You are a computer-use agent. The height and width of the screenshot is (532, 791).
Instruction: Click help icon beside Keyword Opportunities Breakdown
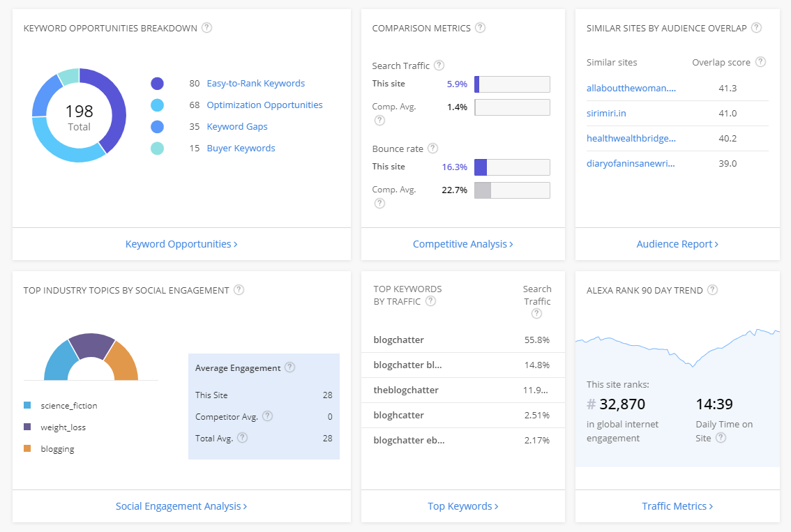tap(206, 28)
